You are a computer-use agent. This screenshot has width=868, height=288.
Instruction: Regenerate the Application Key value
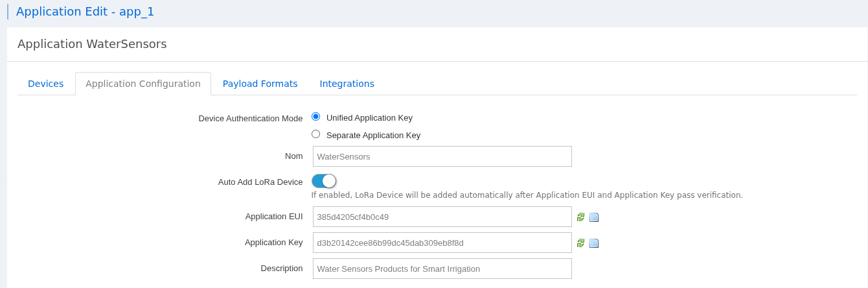580,243
